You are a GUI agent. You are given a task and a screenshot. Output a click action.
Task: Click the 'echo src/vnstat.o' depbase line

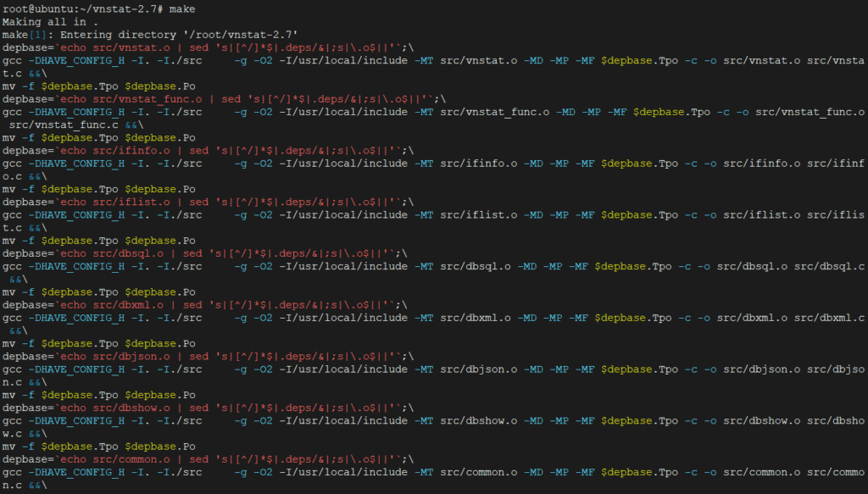[209, 47]
